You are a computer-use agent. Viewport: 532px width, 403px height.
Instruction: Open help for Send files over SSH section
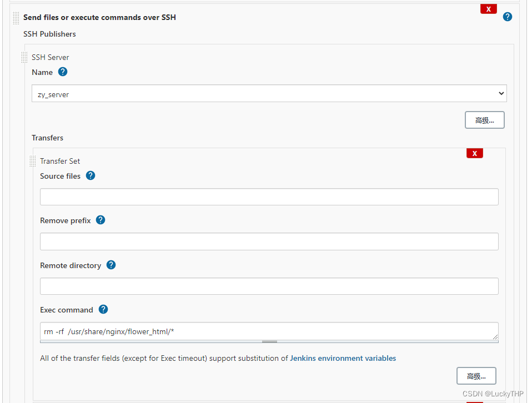tap(507, 17)
